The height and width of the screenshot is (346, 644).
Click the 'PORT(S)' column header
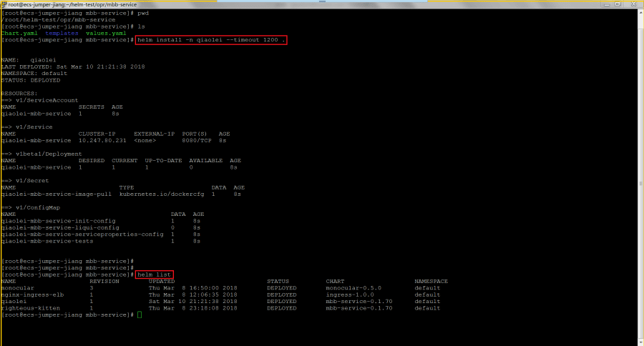(x=195, y=134)
